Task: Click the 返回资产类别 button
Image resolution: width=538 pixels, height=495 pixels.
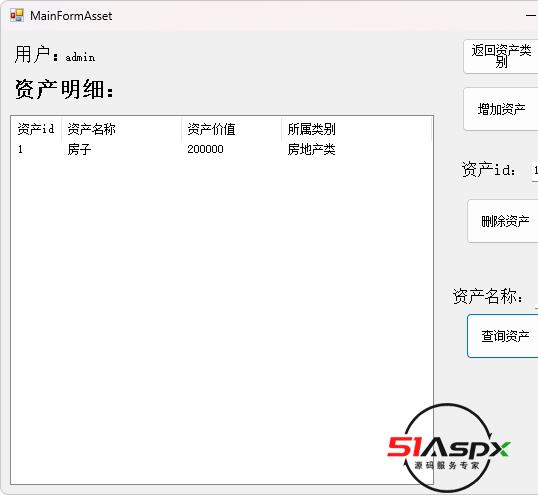Action: [501, 57]
